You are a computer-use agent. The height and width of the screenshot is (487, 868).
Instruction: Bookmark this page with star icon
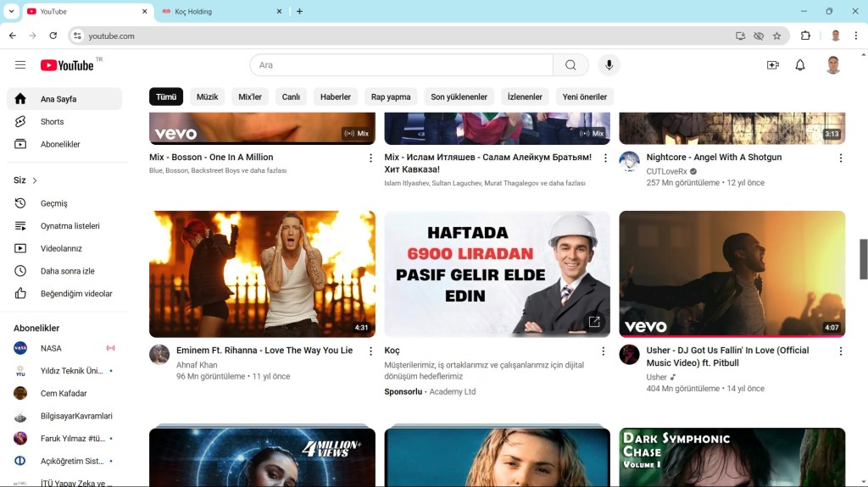(x=776, y=36)
